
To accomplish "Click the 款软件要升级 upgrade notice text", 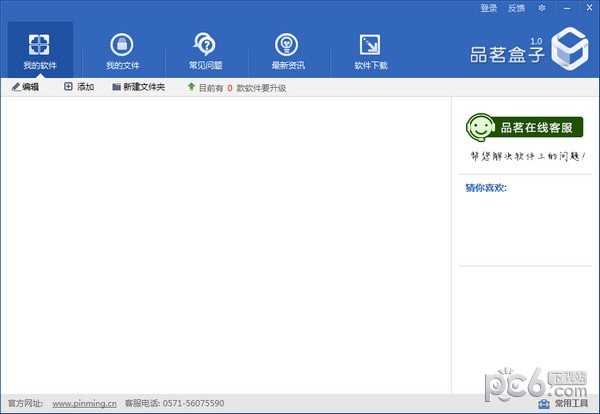I will point(261,88).
